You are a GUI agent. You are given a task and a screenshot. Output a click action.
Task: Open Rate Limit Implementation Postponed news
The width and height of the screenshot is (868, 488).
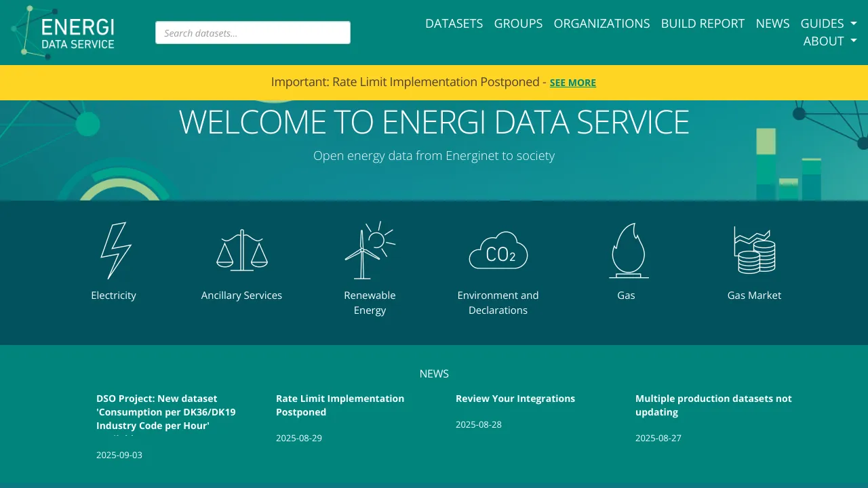coord(340,405)
